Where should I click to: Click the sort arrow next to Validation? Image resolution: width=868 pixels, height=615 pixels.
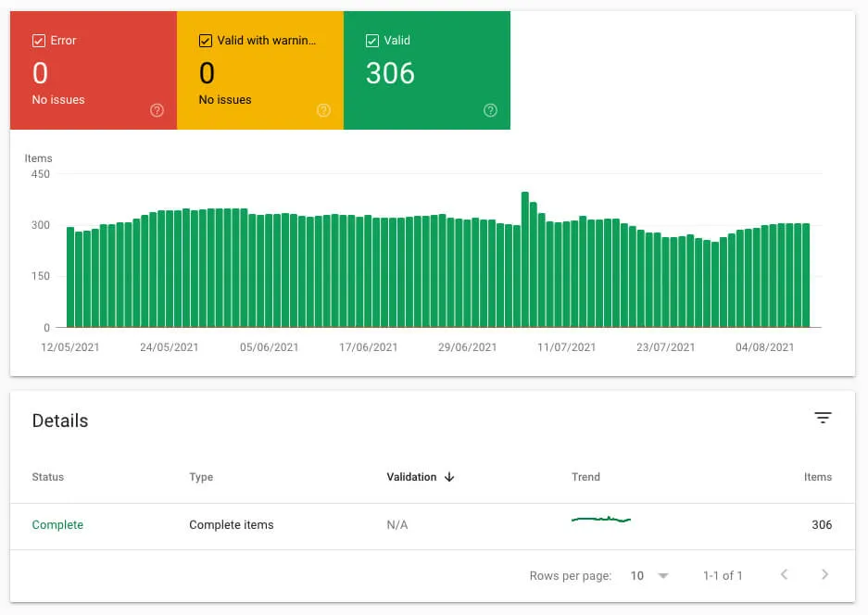pos(448,477)
